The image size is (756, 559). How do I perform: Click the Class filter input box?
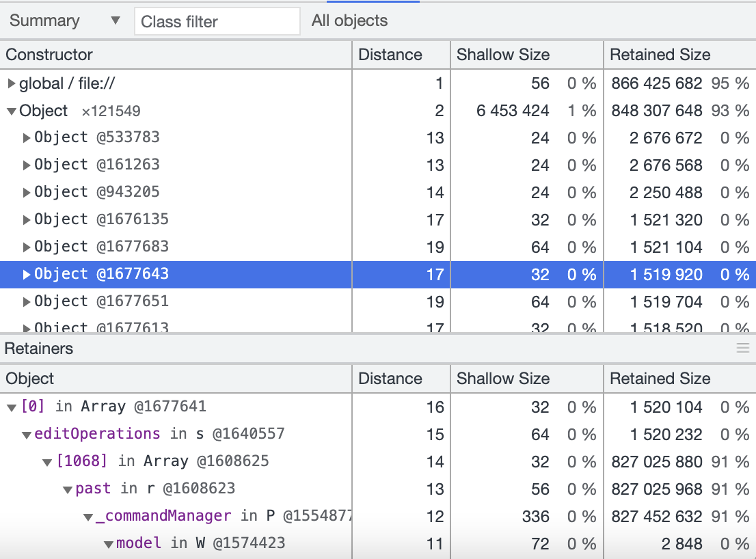coord(216,21)
